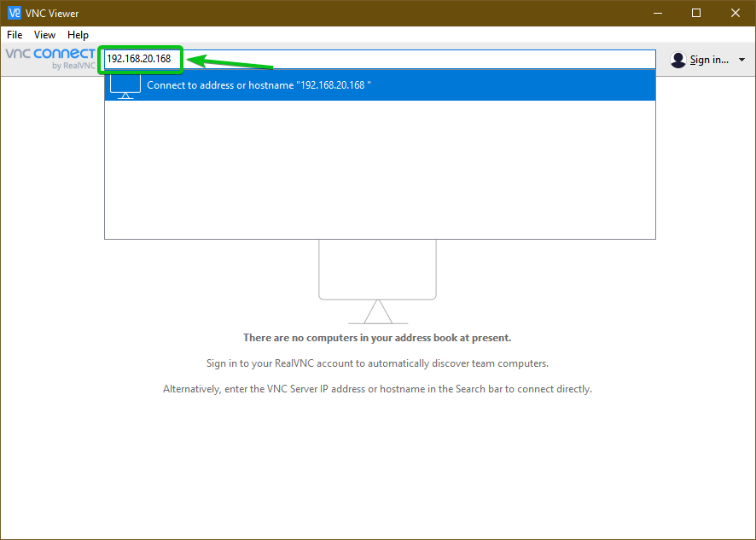Click the 'Alternatively, enter the VNC Server IP address' text
The height and width of the screenshot is (540, 756).
(x=377, y=389)
